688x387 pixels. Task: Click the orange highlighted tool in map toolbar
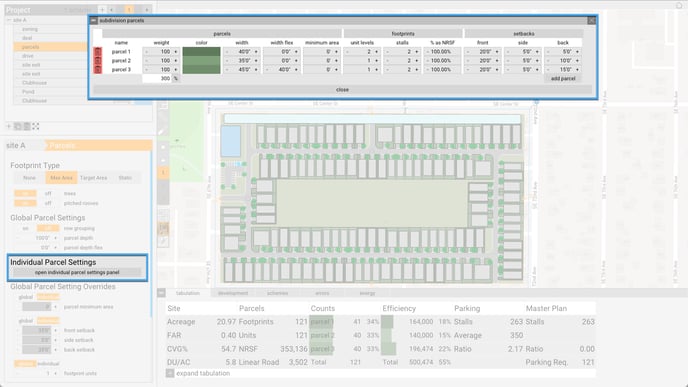click(x=163, y=172)
